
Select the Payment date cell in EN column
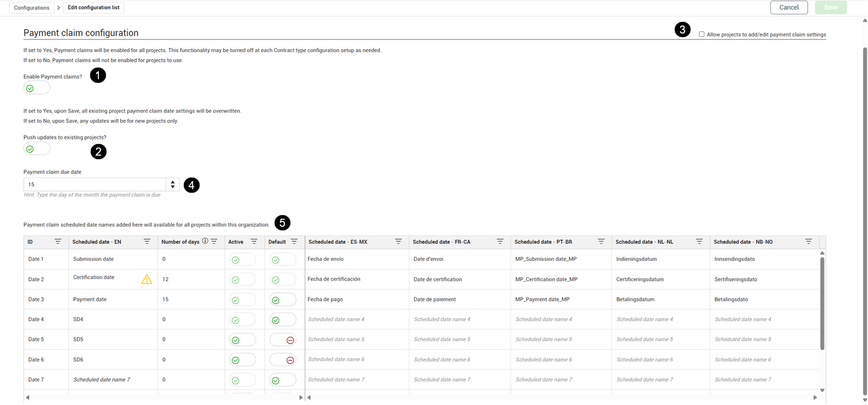pos(113,300)
